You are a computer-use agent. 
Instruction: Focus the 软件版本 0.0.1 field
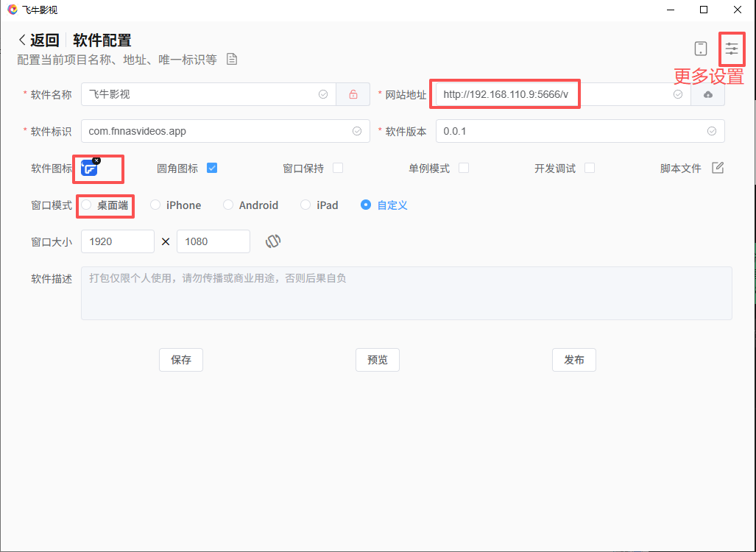580,131
